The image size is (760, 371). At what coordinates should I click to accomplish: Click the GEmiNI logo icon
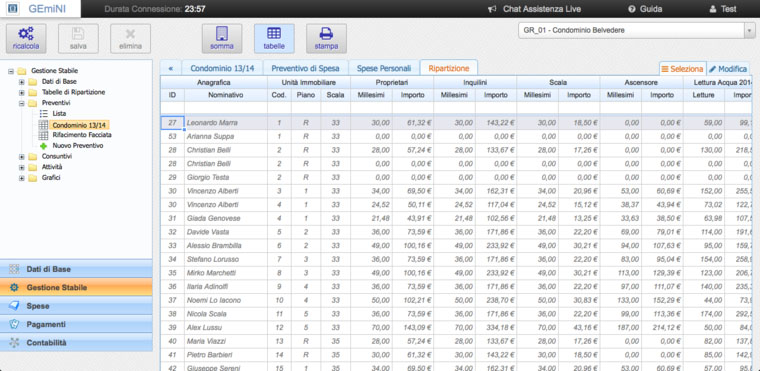pyautogui.click(x=13, y=9)
